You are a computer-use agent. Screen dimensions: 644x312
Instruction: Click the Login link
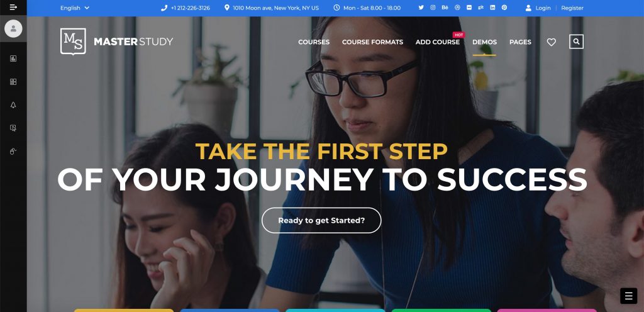(543, 8)
